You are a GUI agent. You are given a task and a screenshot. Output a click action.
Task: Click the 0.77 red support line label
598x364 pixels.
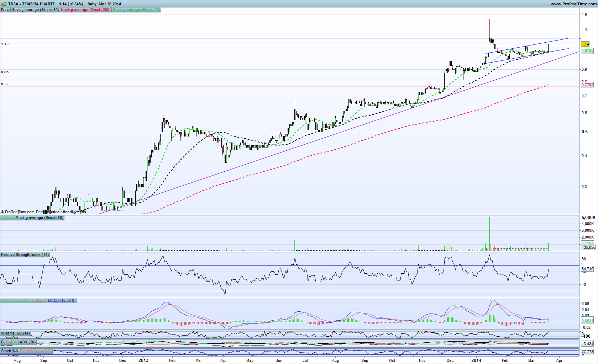tap(5, 84)
